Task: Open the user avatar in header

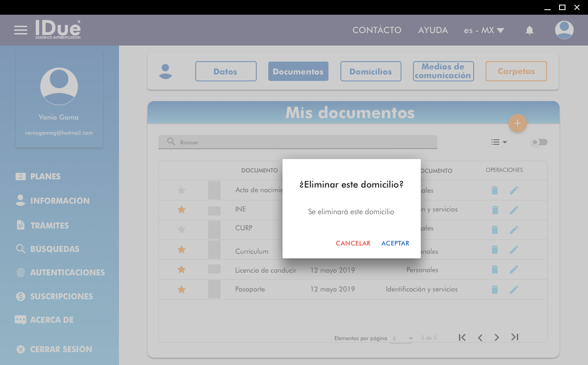Action: 564,30
